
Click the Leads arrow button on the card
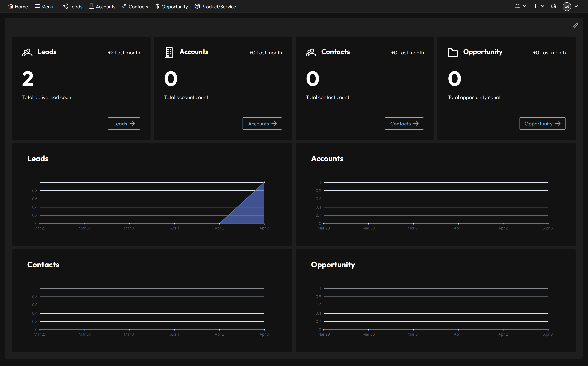click(x=124, y=124)
